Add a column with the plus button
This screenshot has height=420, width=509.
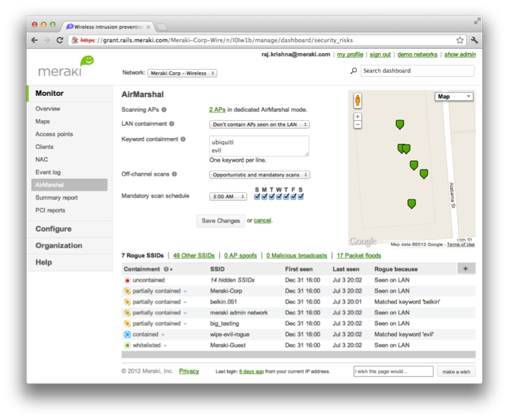[x=466, y=268]
